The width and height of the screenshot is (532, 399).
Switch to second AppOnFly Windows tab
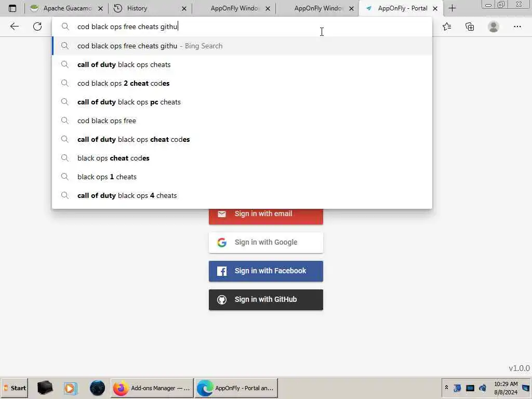[x=317, y=8]
